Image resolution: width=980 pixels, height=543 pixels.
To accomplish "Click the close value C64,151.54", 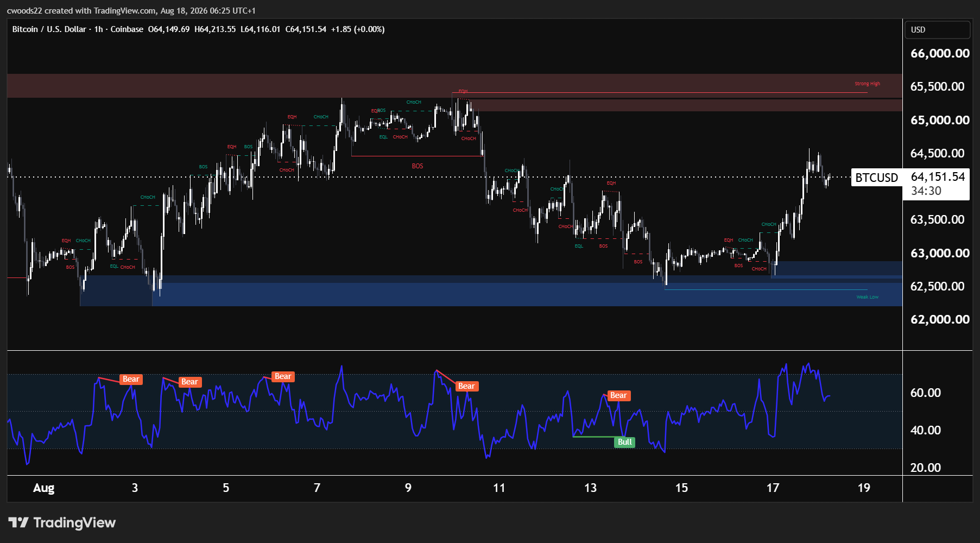I will pos(306,29).
